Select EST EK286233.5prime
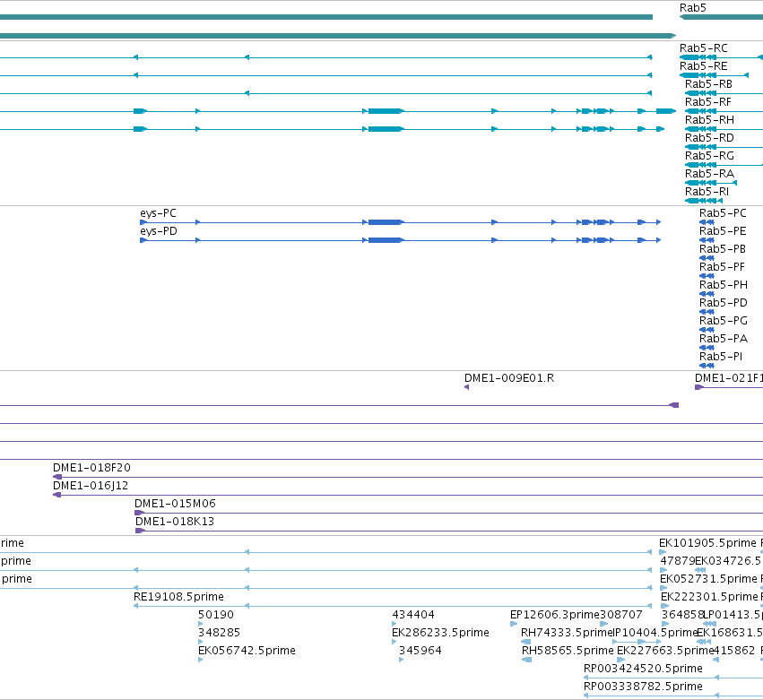Viewport: 763px width, 700px height. click(x=440, y=633)
